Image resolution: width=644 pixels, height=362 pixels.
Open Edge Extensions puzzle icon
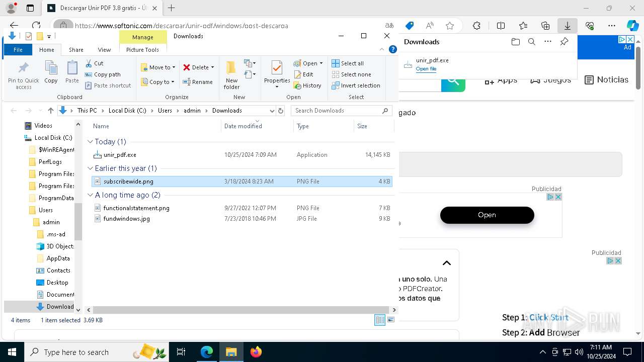(x=476, y=26)
